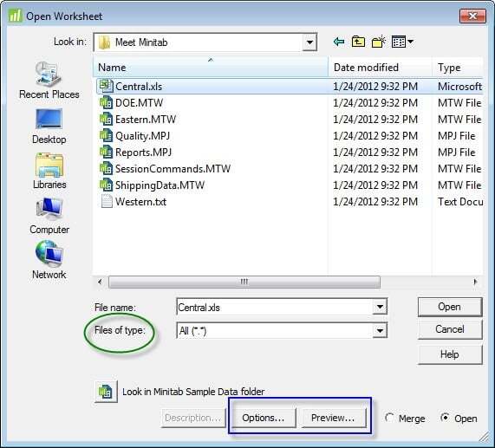Screen dimensions: 495x448
Task: Sort files by Date modified column
Action: [x=380, y=67]
